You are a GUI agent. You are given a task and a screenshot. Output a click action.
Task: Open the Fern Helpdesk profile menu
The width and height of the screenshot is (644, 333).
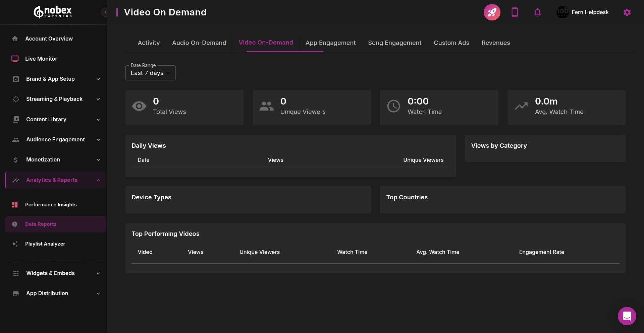tap(583, 12)
